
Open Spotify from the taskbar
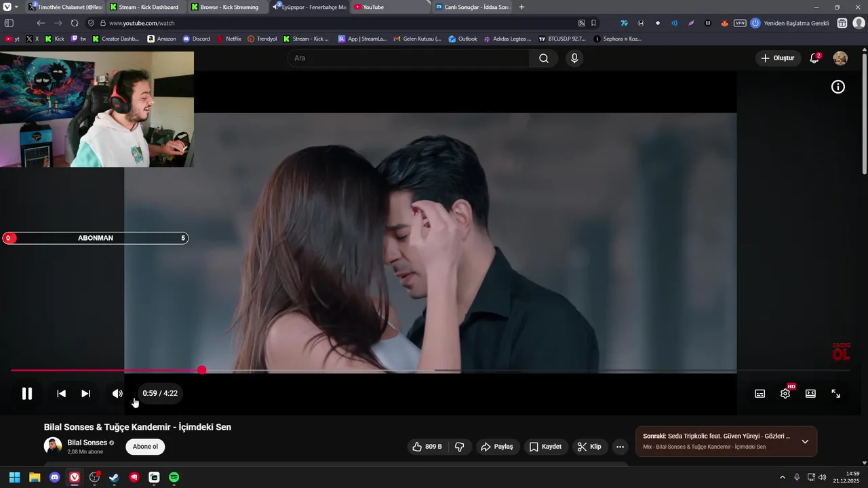coord(174,477)
